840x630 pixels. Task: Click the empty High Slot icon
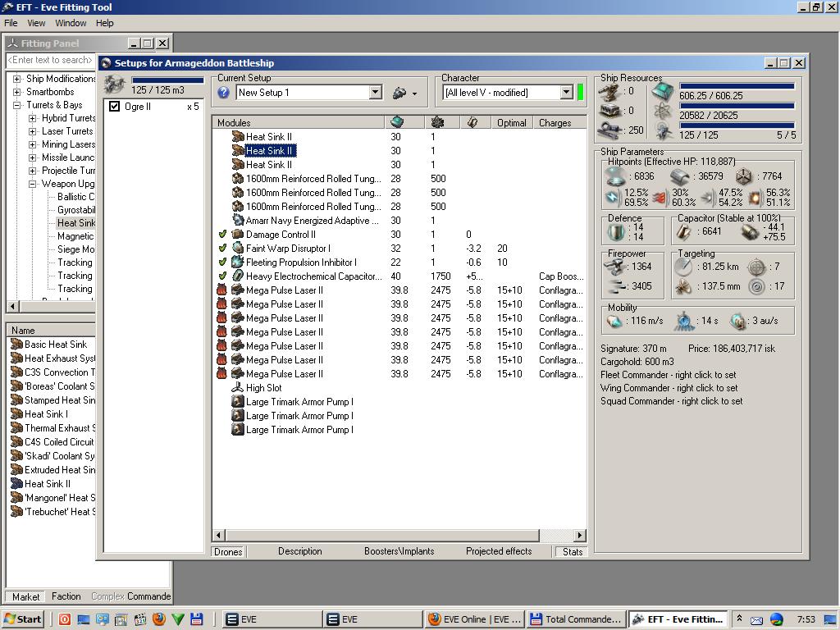click(x=238, y=387)
